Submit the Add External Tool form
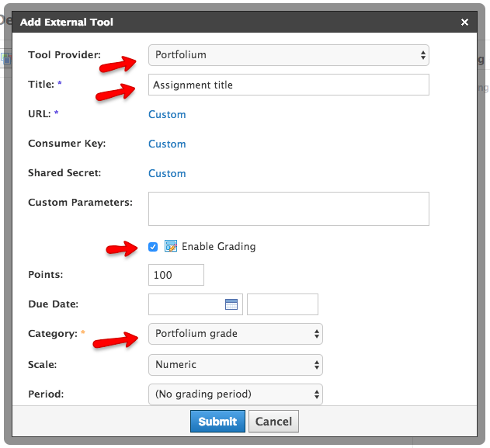Screen dimensions: 490x448 (217, 422)
